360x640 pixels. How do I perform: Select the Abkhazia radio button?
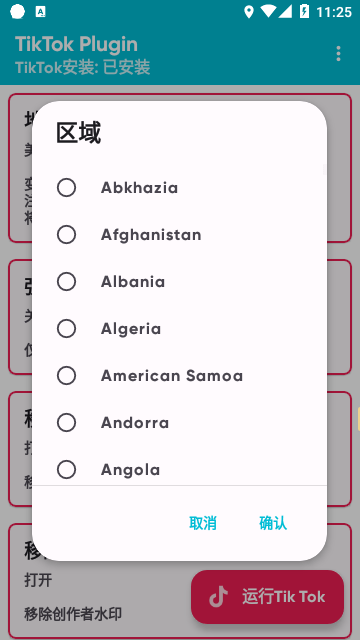coord(66,188)
